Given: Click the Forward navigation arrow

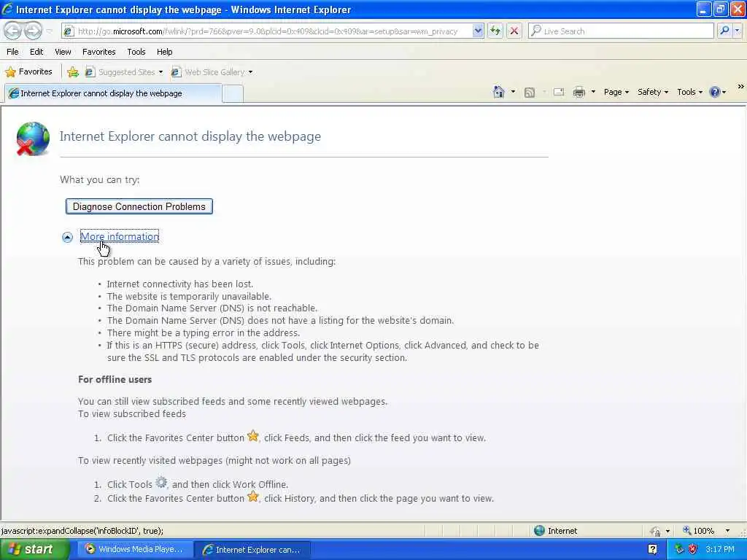Looking at the screenshot, I should coord(33,31).
